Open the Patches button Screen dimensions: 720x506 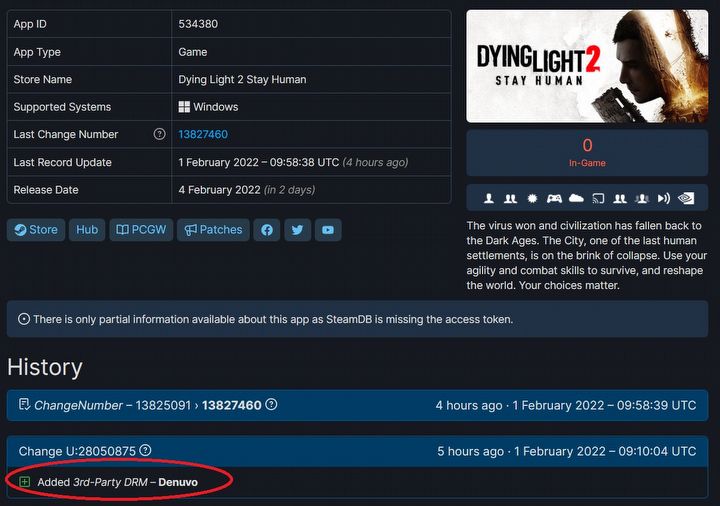click(213, 230)
